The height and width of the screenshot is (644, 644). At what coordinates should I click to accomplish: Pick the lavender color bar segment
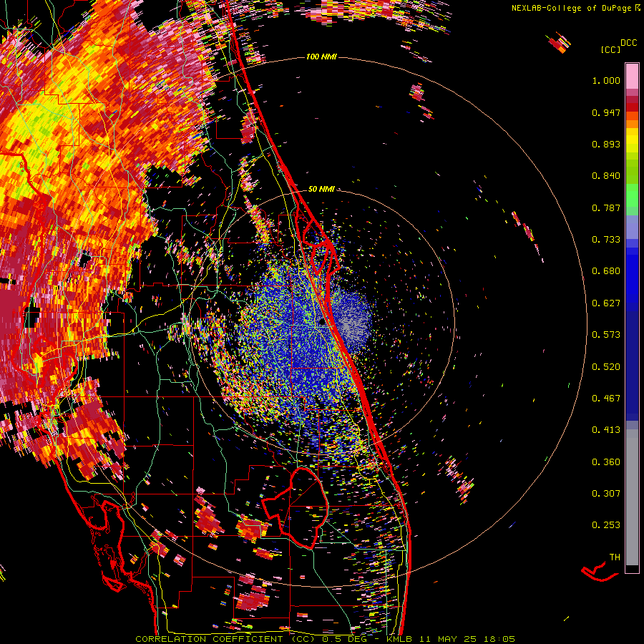(x=632, y=227)
